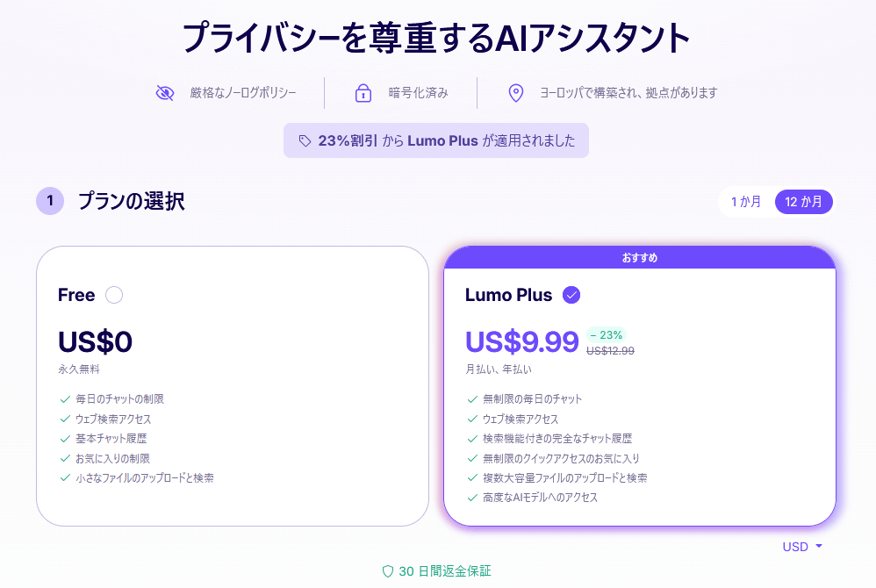Image resolution: width=876 pixels, height=588 pixels.
Task: Select the Free plan radio button
Action: (x=114, y=295)
